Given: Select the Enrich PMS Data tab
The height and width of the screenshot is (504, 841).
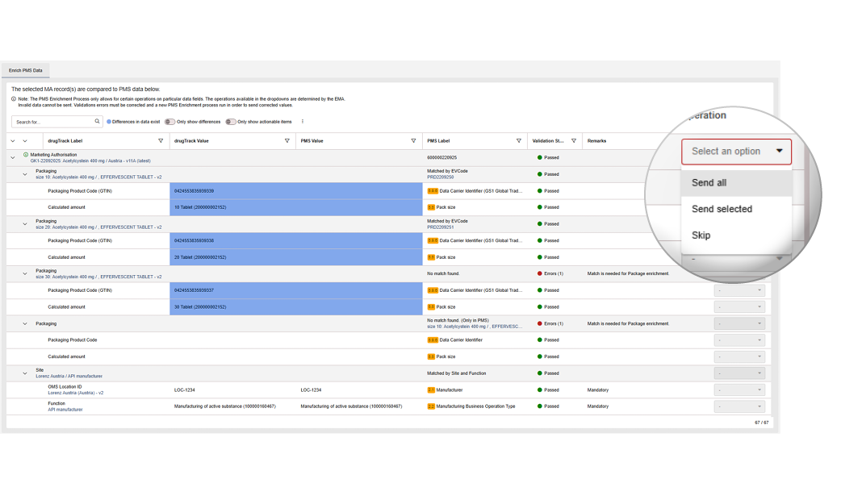Looking at the screenshot, I should (25, 70).
